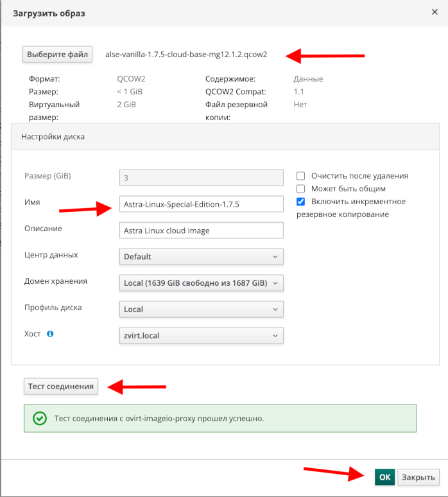Uncheck Включить инкрементное резервное копирование
This screenshot has width=448, height=497.
pos(300,202)
